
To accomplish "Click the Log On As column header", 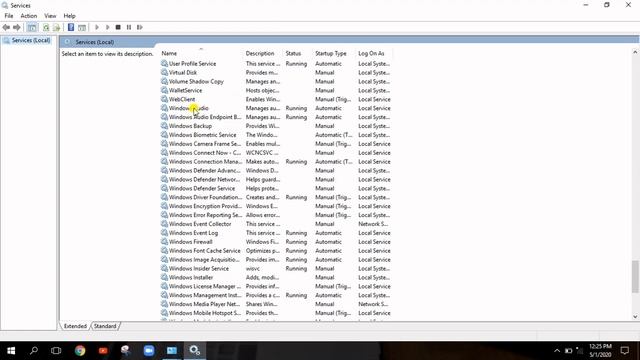I will (x=373, y=53).
